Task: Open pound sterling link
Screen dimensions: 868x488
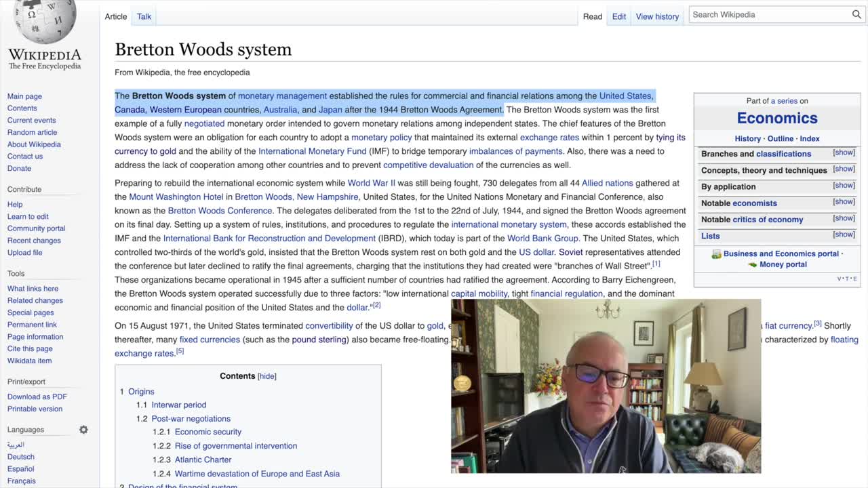Action: (x=319, y=340)
